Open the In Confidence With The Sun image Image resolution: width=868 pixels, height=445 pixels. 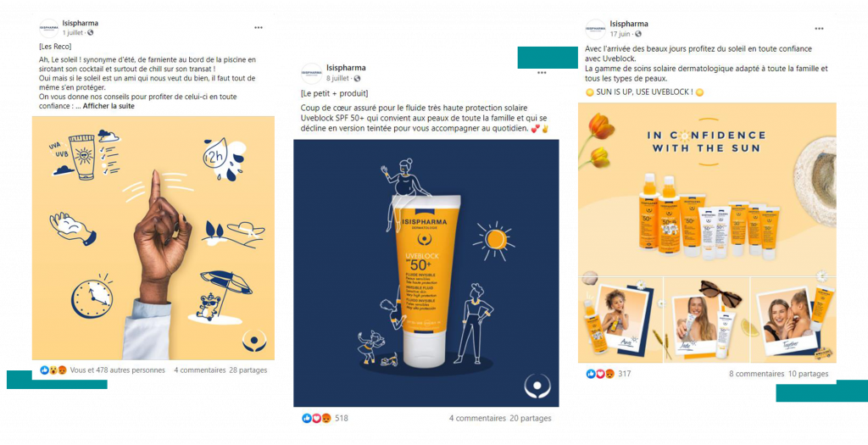point(707,232)
